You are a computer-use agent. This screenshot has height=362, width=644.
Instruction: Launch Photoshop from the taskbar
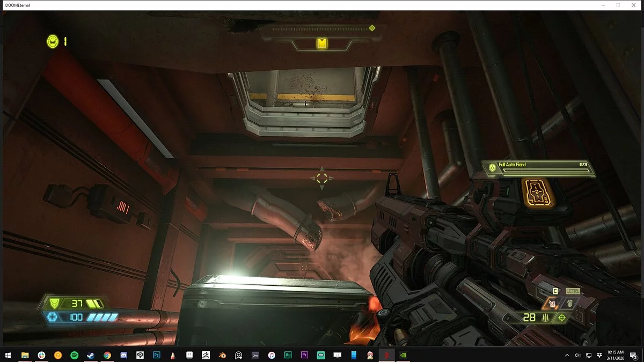157,355
